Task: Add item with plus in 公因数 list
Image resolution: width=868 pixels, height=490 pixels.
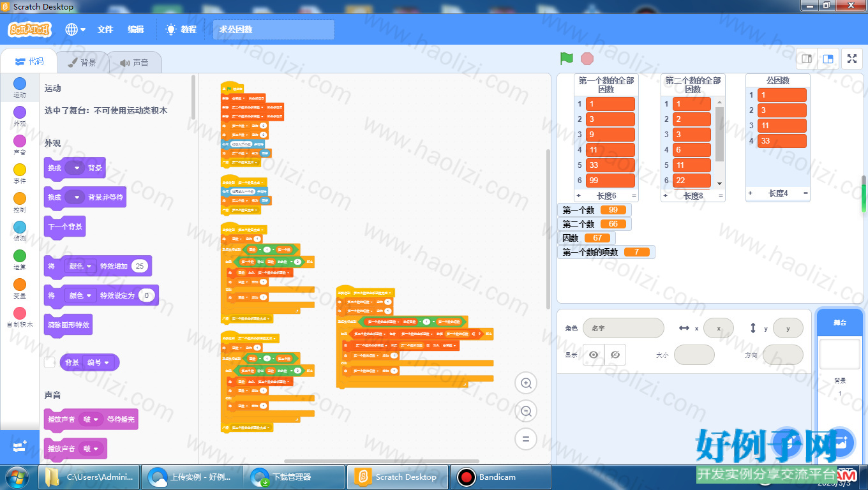Action: click(751, 193)
